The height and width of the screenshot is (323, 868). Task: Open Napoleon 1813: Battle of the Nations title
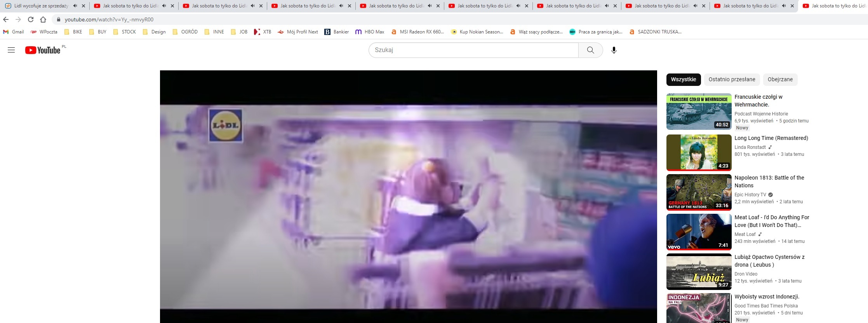(x=769, y=182)
